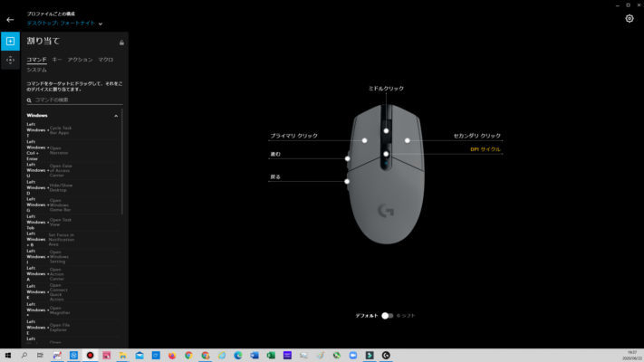Select Set Focus in Notification Area command
Image resolution: width=644 pixels, height=362 pixels.
(72, 239)
